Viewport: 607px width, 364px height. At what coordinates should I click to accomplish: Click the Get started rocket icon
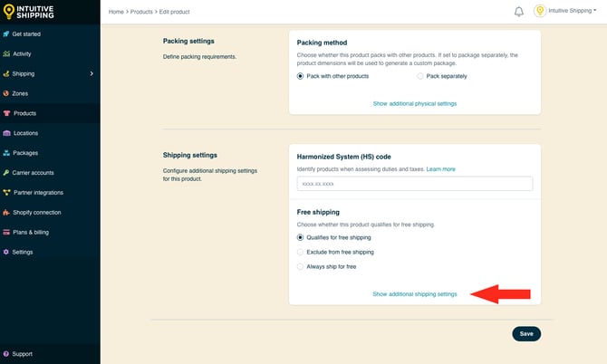point(5,34)
